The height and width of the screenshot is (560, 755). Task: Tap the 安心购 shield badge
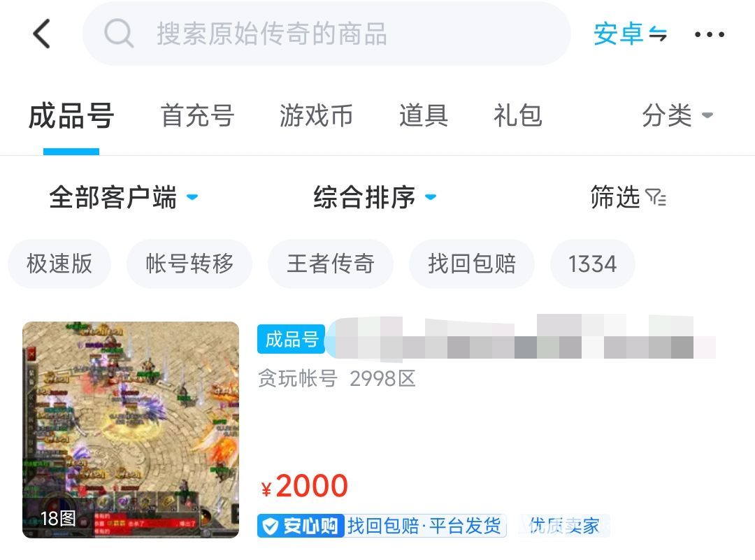click(x=301, y=526)
